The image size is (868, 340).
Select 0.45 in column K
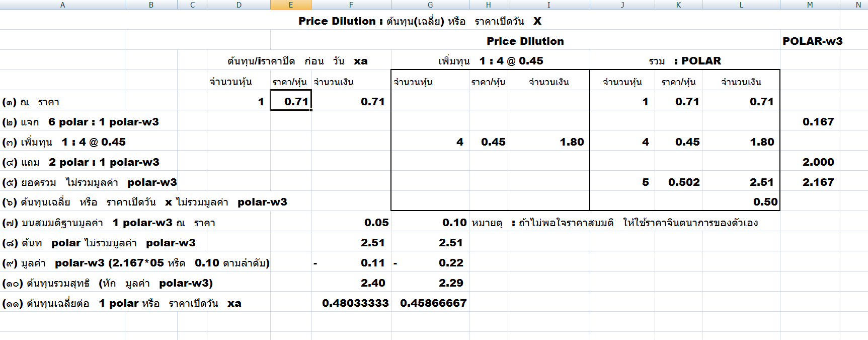pos(687,142)
